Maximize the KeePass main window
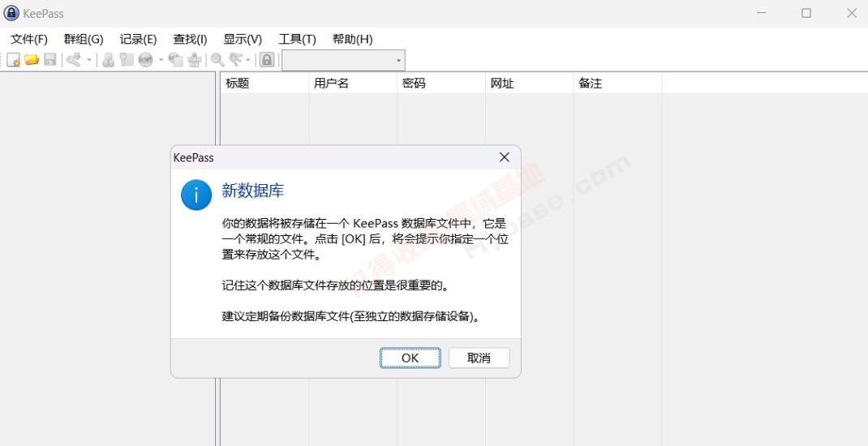Image resolution: width=868 pixels, height=446 pixels. tap(806, 13)
